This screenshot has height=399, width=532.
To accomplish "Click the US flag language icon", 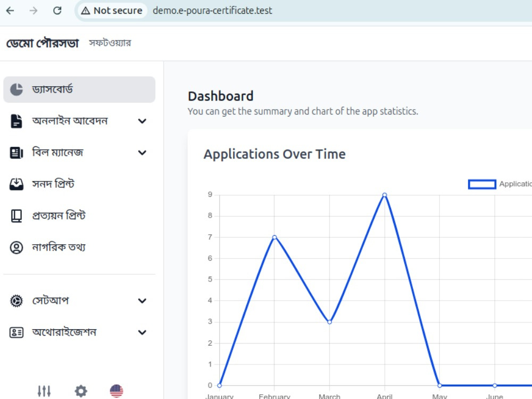I will point(117,391).
